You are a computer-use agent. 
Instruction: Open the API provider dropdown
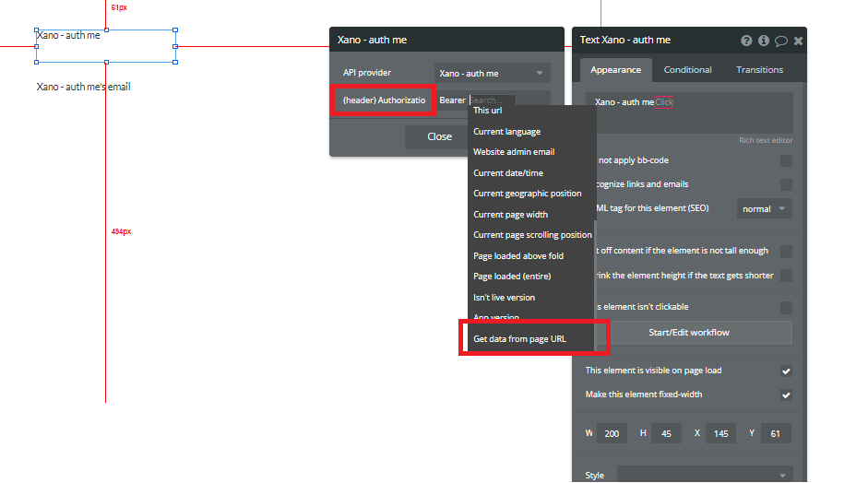coord(493,73)
